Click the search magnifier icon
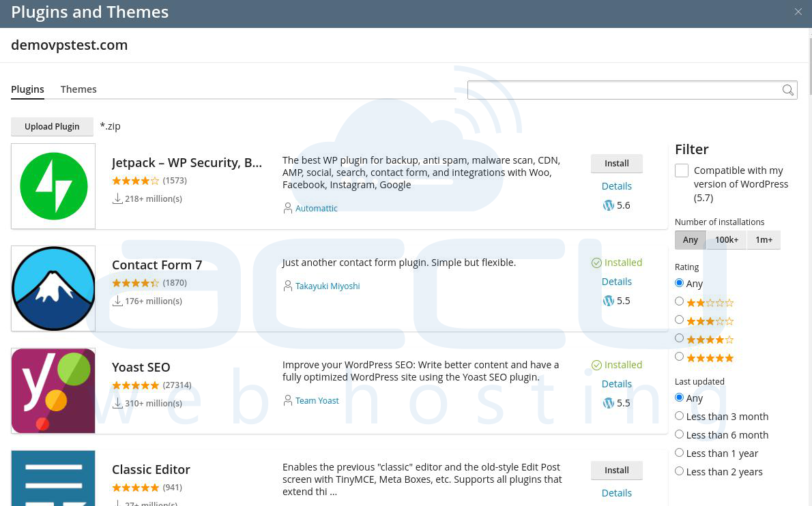812x506 pixels. coord(787,90)
